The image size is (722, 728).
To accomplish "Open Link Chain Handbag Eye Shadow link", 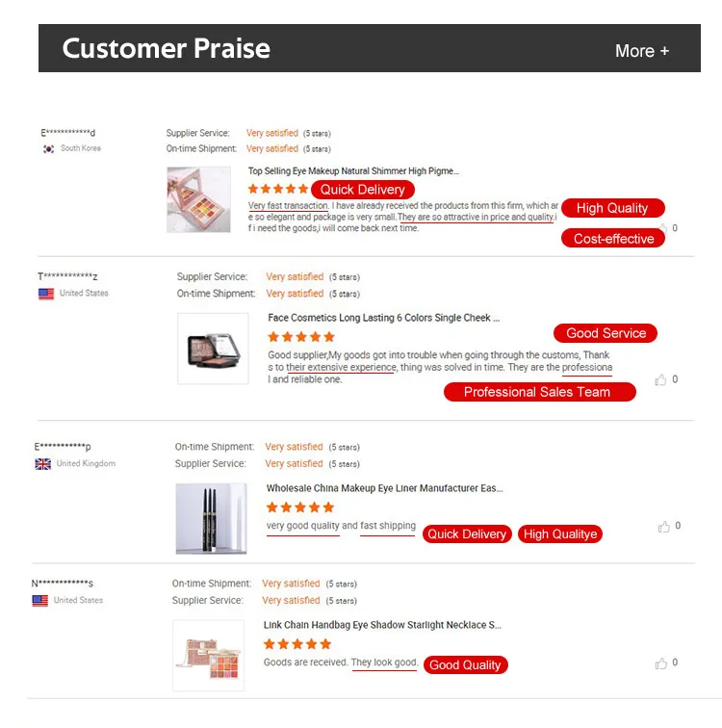I will (x=382, y=625).
